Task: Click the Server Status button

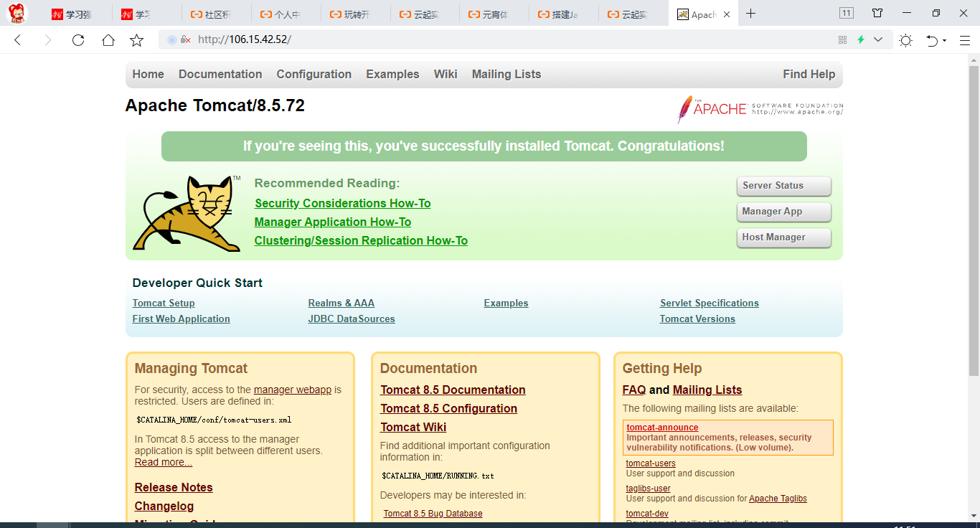Action: point(783,186)
